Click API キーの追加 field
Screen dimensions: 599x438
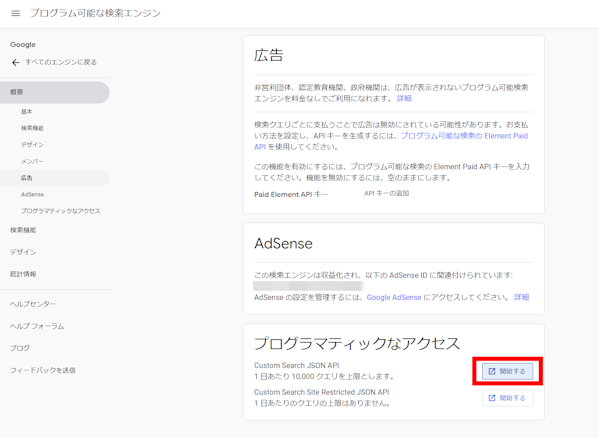click(x=387, y=194)
